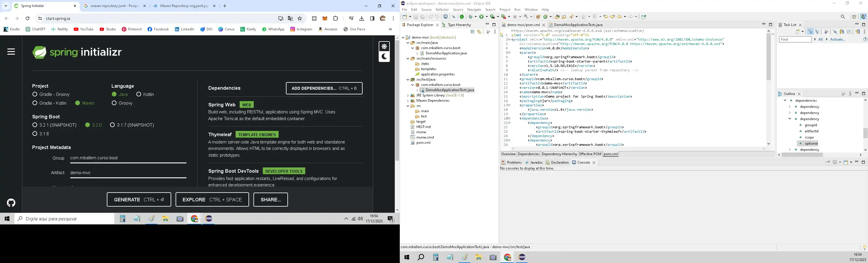This screenshot has width=868, height=263.
Task: Collapse the dependencies node in Outline
Action: [785, 101]
